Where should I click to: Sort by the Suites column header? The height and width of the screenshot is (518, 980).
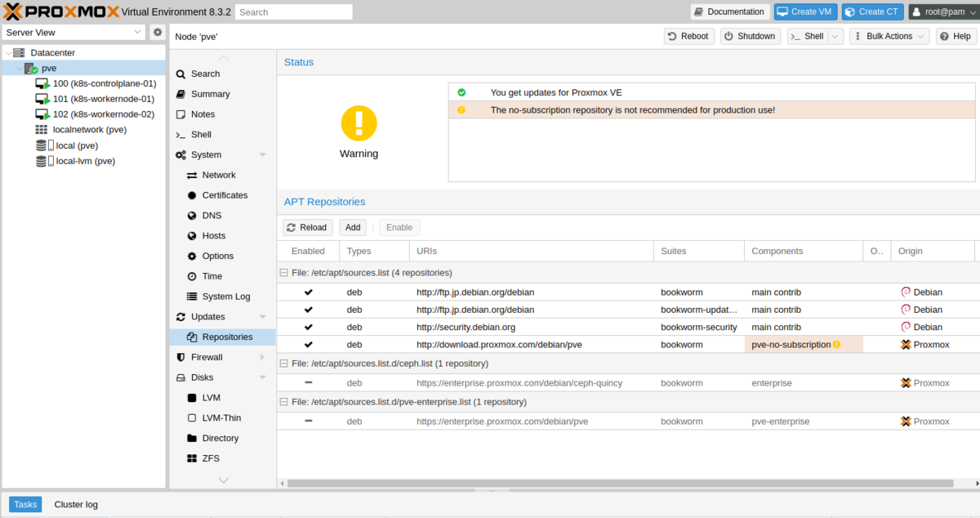pyautogui.click(x=699, y=251)
